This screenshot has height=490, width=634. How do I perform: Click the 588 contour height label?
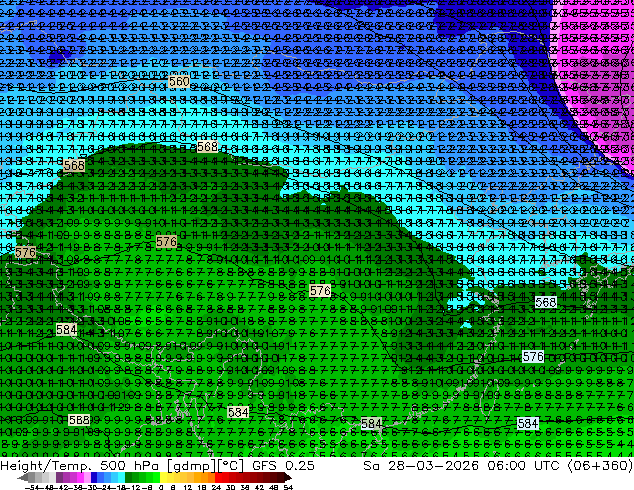click(79, 420)
